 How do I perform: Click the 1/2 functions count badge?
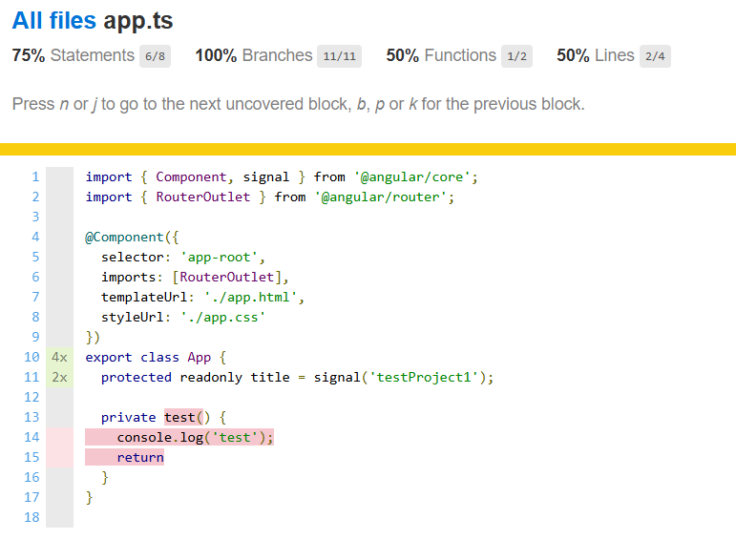pyautogui.click(x=516, y=56)
